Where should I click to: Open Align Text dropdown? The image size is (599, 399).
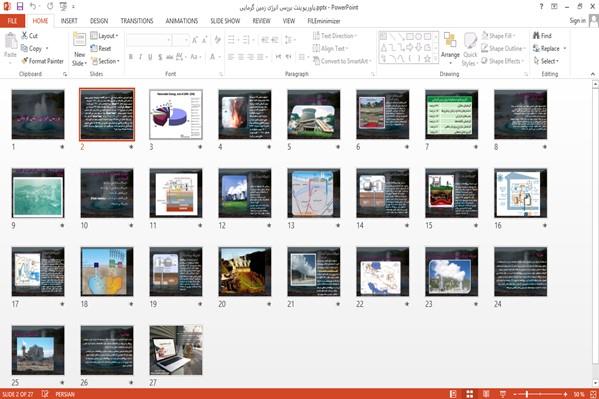pyautogui.click(x=330, y=49)
